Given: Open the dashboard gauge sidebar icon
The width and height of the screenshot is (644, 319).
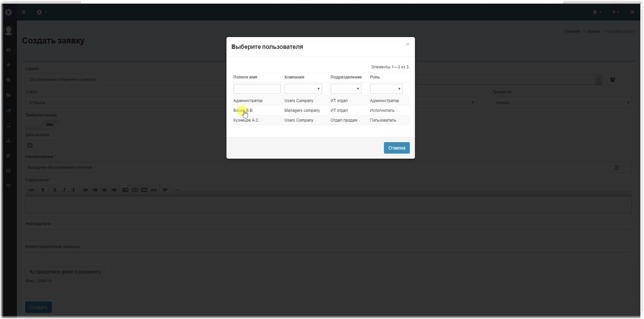Looking at the screenshot, I should 9,50.
